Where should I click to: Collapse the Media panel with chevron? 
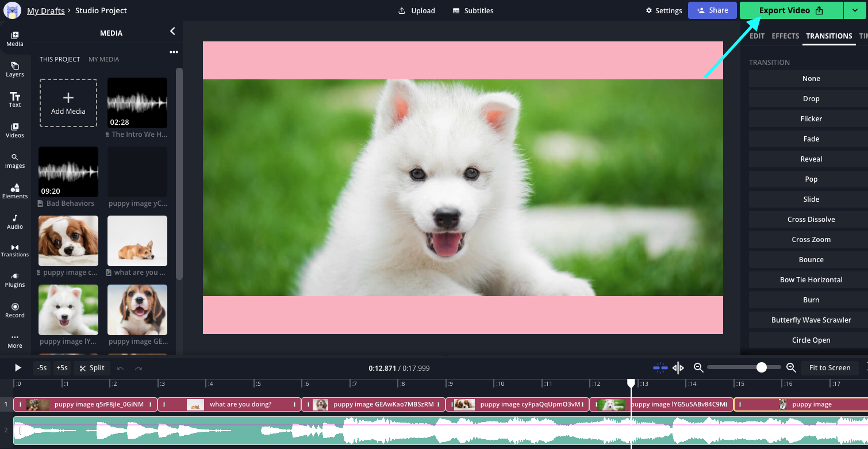[172, 32]
